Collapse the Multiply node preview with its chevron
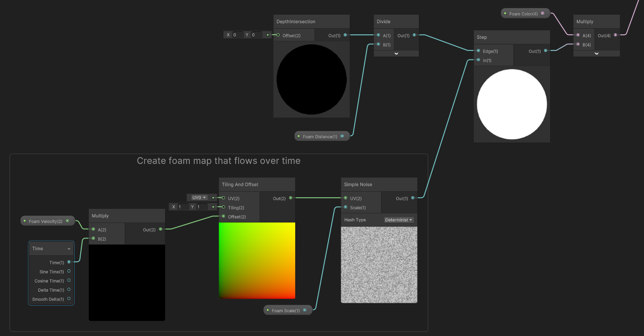The image size is (644, 336). click(597, 54)
